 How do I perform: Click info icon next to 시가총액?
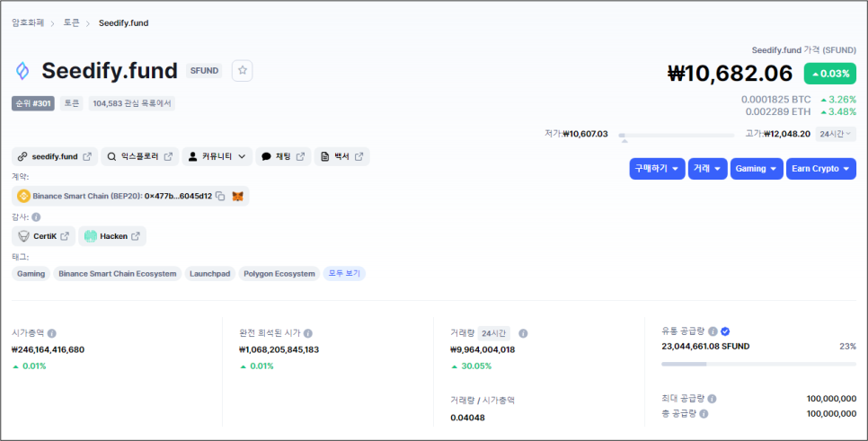[51, 333]
